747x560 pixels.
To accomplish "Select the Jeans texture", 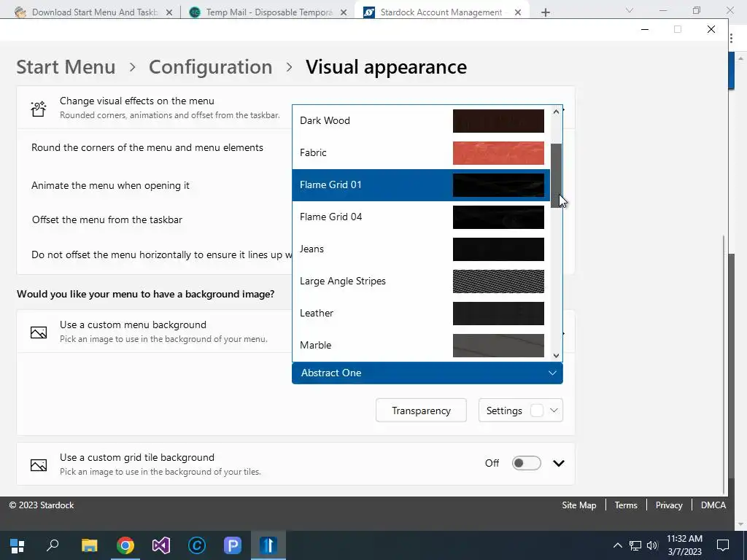I will click(421, 249).
